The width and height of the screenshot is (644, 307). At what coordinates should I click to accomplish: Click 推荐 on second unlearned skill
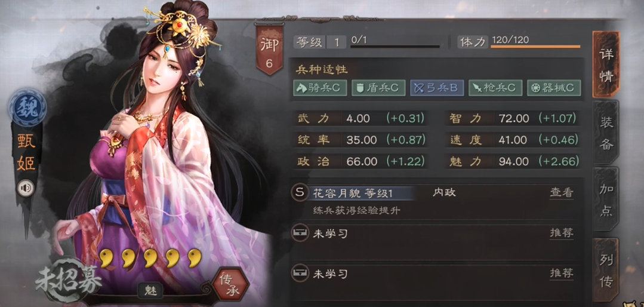[x=562, y=273]
